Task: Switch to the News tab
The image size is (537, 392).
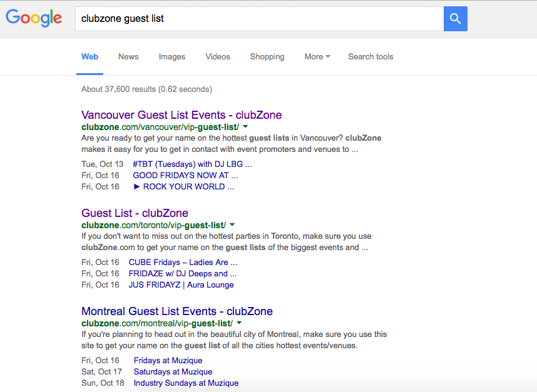Action: click(x=128, y=57)
